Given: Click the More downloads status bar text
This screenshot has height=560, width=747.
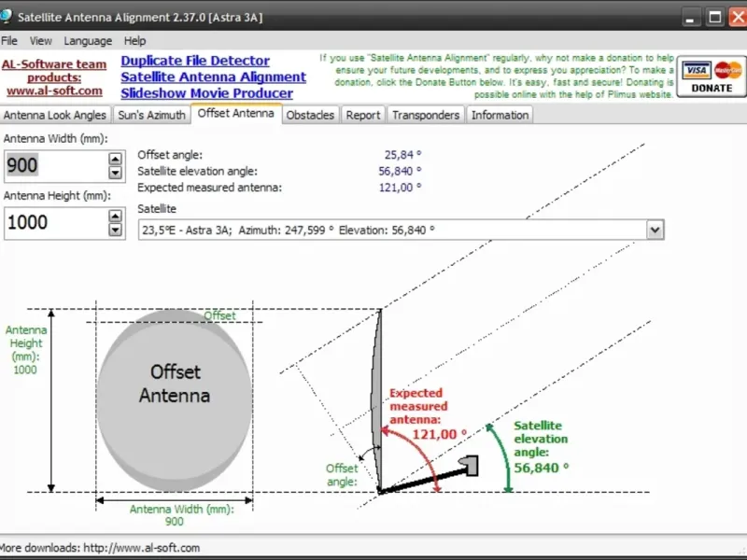Looking at the screenshot, I should click(100, 548).
